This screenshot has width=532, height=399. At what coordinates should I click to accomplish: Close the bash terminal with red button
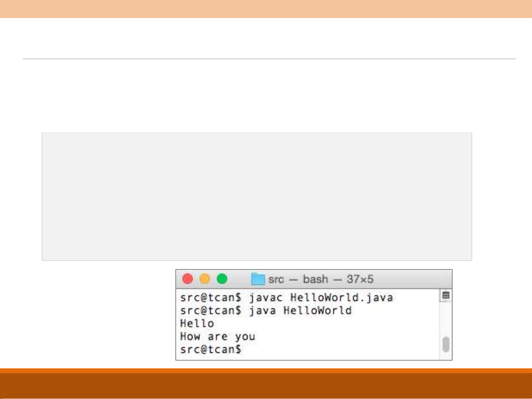click(x=188, y=279)
